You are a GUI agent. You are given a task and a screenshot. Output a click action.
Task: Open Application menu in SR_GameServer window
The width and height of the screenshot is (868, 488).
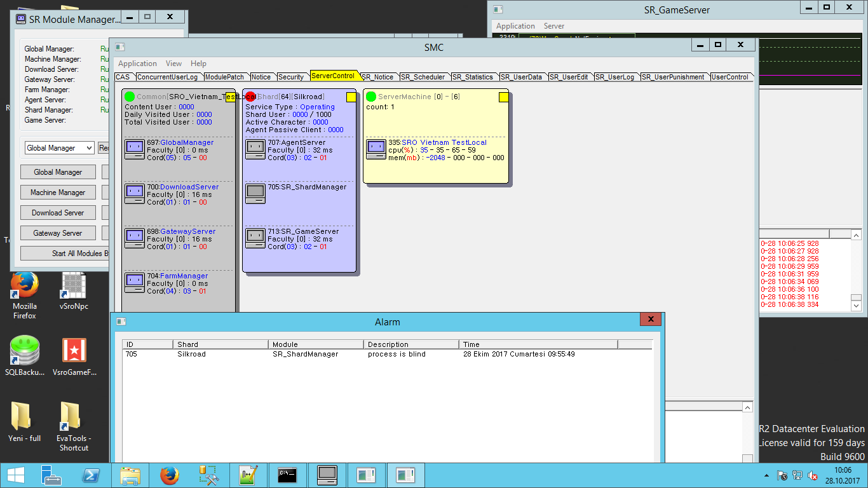coord(515,26)
